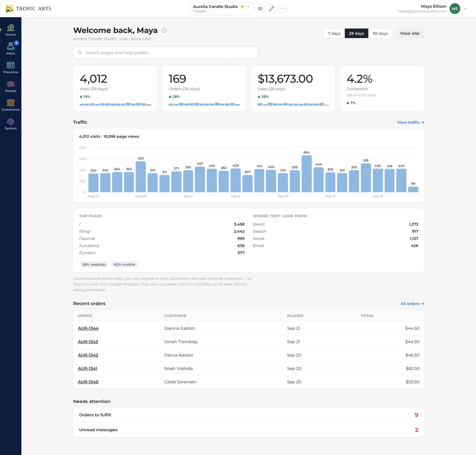476x455 pixels.
Task: Open order AUR-1340
Action: click(x=88, y=382)
